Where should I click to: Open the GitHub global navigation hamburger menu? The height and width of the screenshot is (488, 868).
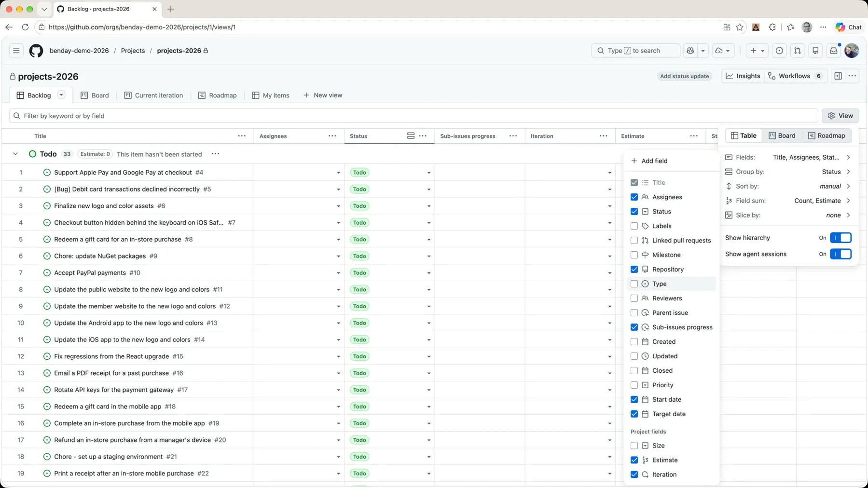pos(16,51)
